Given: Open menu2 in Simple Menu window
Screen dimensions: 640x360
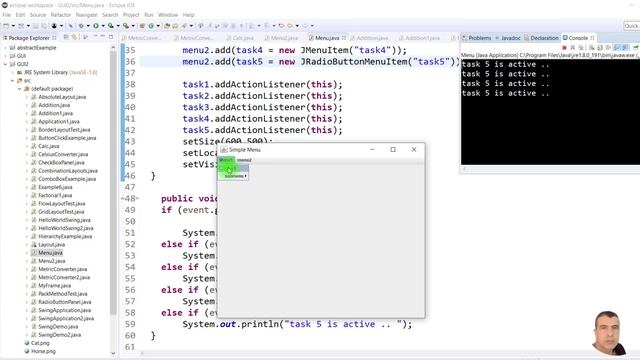Looking at the screenshot, I should tap(244, 160).
